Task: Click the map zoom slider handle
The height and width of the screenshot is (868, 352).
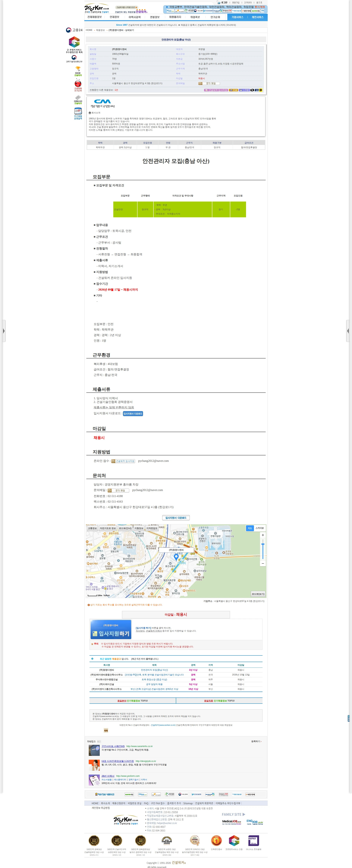Action: 263,544
